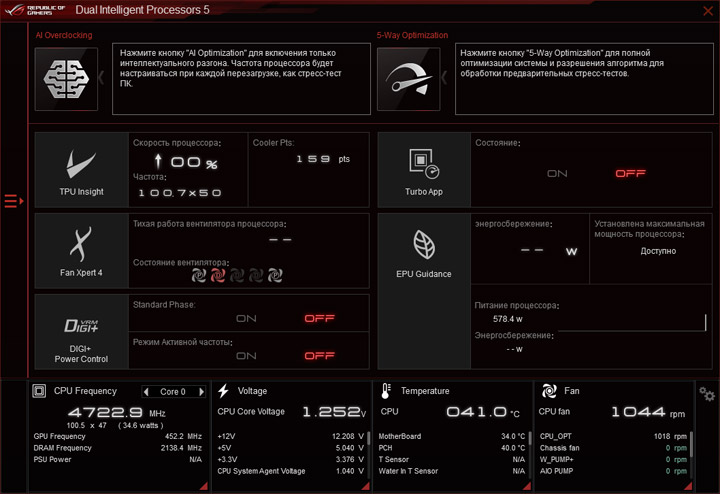Click the Temperature list scrollbar

pyautogui.click(x=529, y=438)
